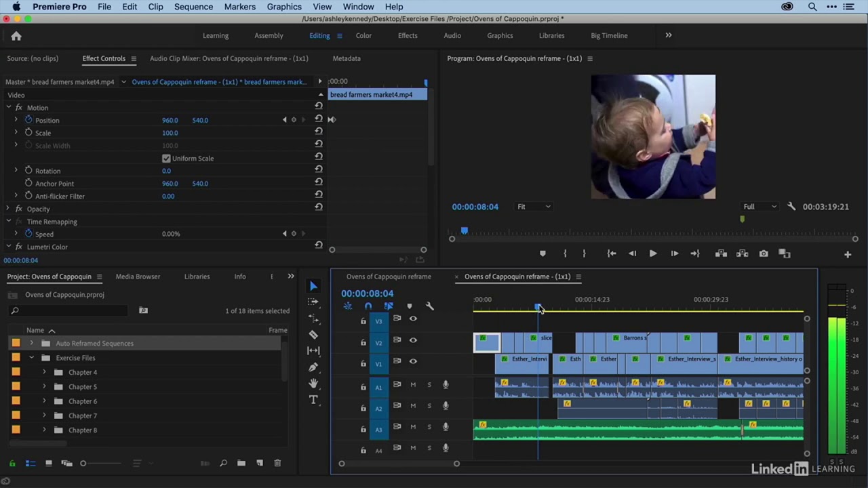
Task: Open Full playback resolution dropdown
Action: (x=759, y=207)
